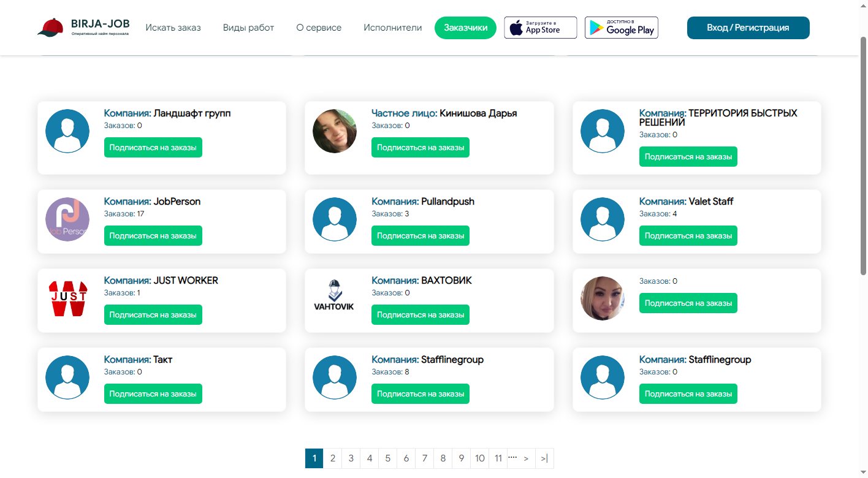
Task: Go to pagination page 2
Action: tap(332, 458)
